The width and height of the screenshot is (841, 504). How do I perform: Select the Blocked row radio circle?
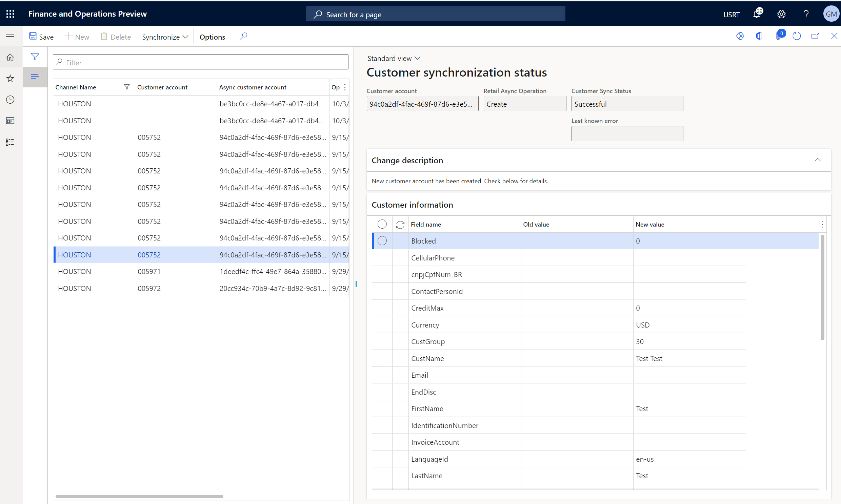coord(382,241)
